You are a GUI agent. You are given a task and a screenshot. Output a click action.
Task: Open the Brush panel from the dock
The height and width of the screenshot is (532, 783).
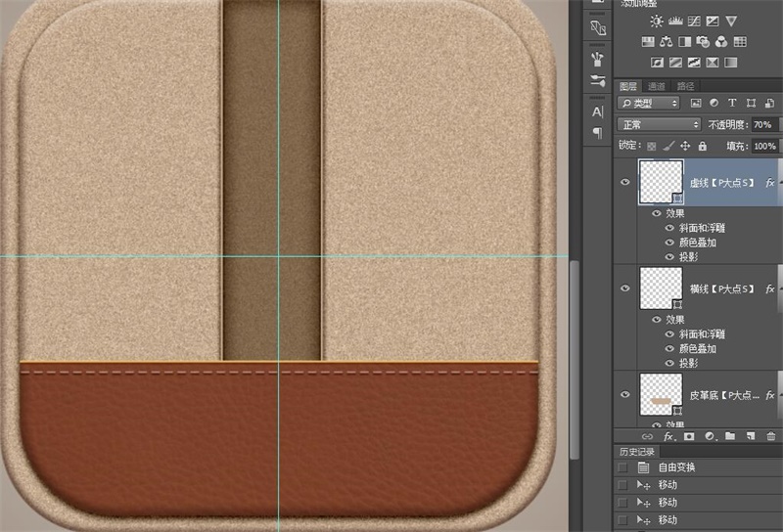pos(598,60)
